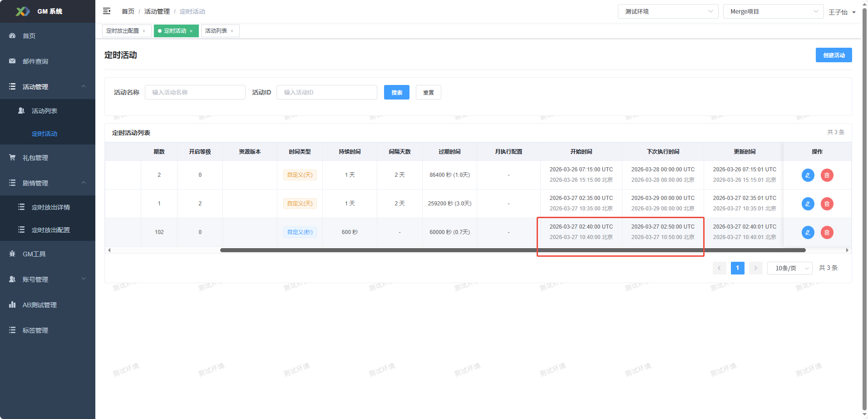Click the blue edit icon for period 2
Image resolution: width=868 pixels, height=419 pixels.
coord(808,175)
